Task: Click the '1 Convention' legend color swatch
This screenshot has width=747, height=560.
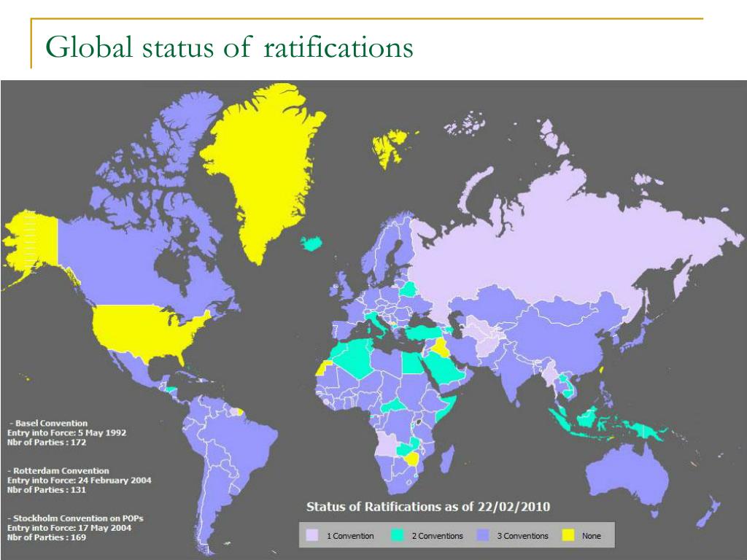Action: tap(312, 535)
